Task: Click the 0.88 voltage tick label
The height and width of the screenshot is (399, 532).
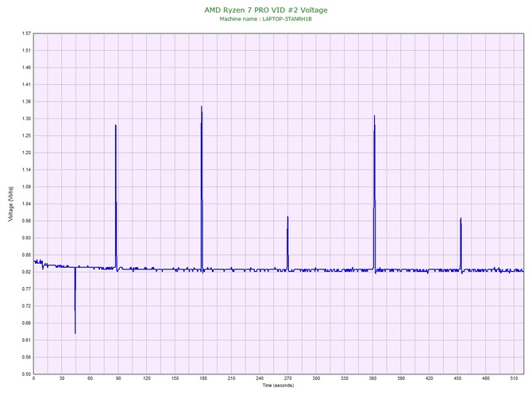Action: coord(26,254)
